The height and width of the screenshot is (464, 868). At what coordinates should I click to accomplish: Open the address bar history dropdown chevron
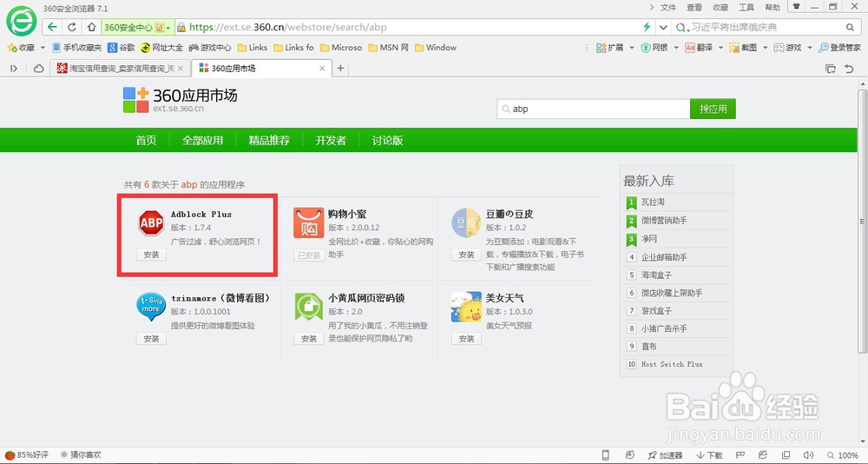click(x=663, y=27)
